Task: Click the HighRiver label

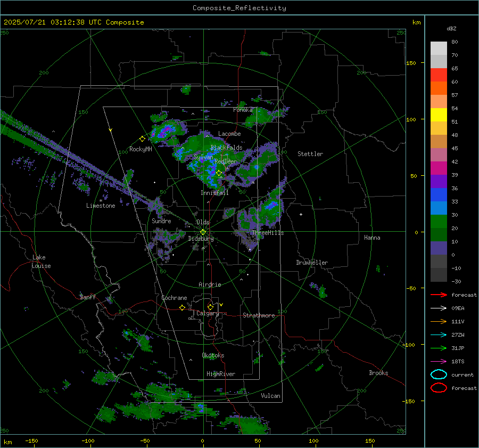Action: coord(221,374)
